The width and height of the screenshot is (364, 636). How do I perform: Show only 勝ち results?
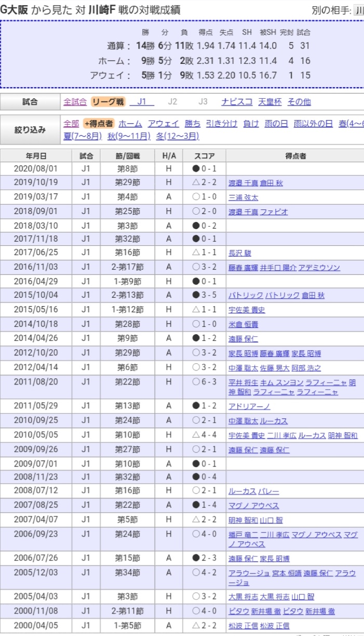click(x=193, y=124)
